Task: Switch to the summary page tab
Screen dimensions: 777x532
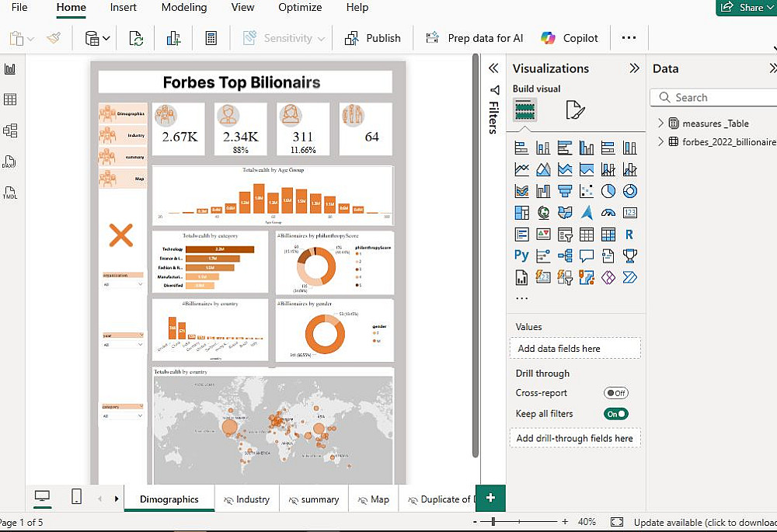Action: [x=314, y=499]
